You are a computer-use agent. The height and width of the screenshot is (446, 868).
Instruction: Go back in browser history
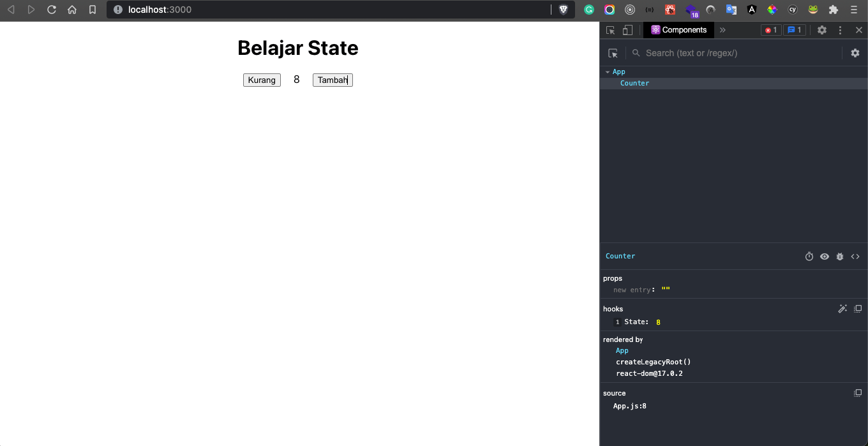[11, 10]
